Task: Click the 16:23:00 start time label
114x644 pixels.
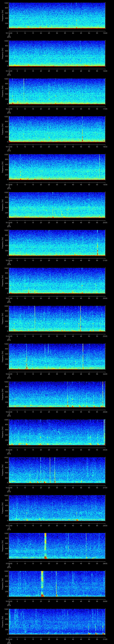Action: point(9,374)
